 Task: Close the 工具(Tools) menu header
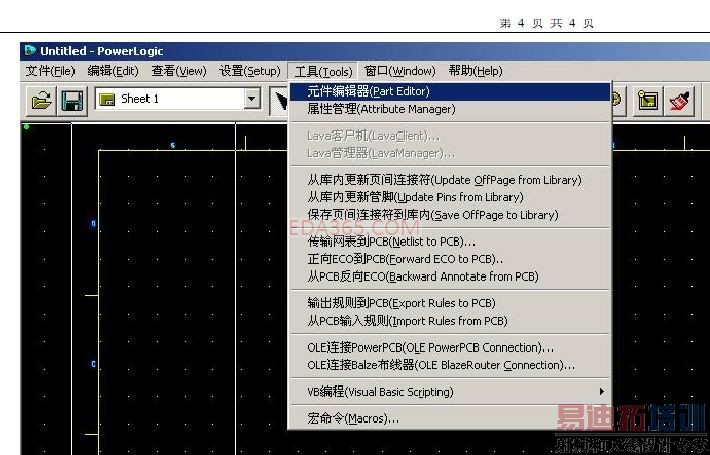[323, 72]
